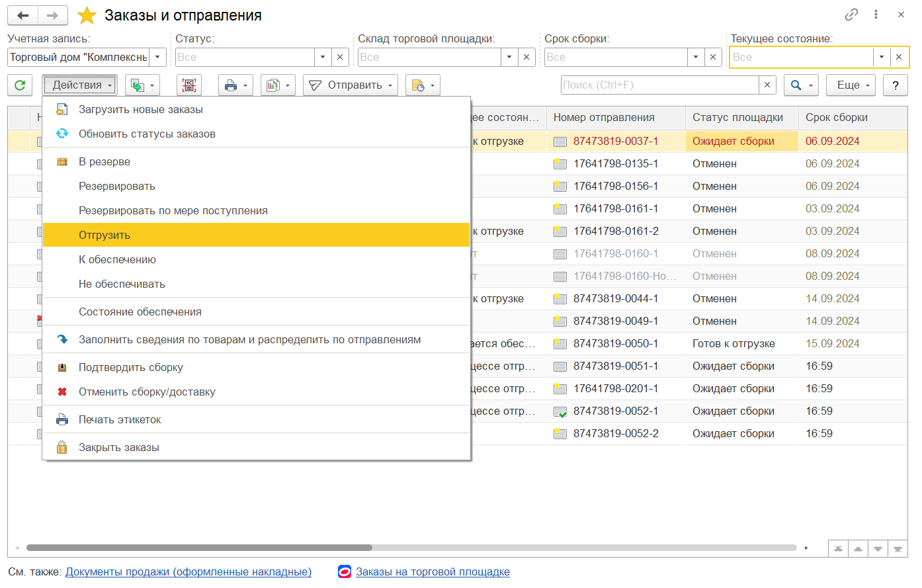This screenshot has height=588, width=922.
Task: Select Отгрузить in the actions menu
Action: click(105, 235)
